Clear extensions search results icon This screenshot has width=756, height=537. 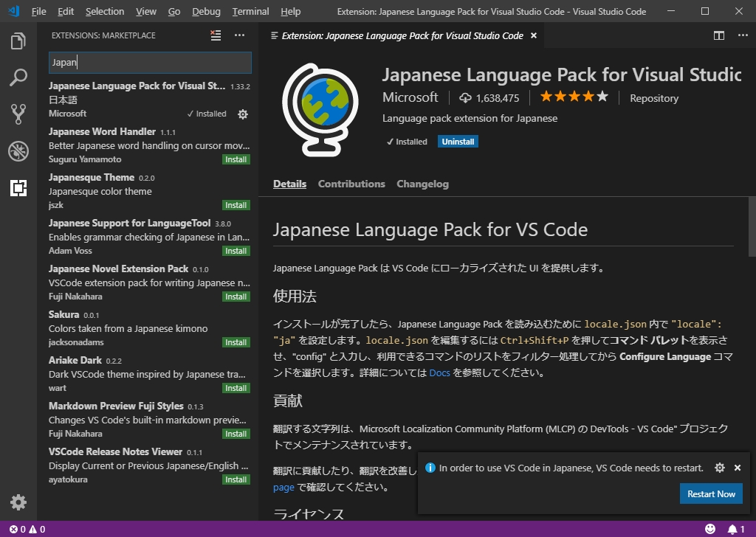pos(216,35)
